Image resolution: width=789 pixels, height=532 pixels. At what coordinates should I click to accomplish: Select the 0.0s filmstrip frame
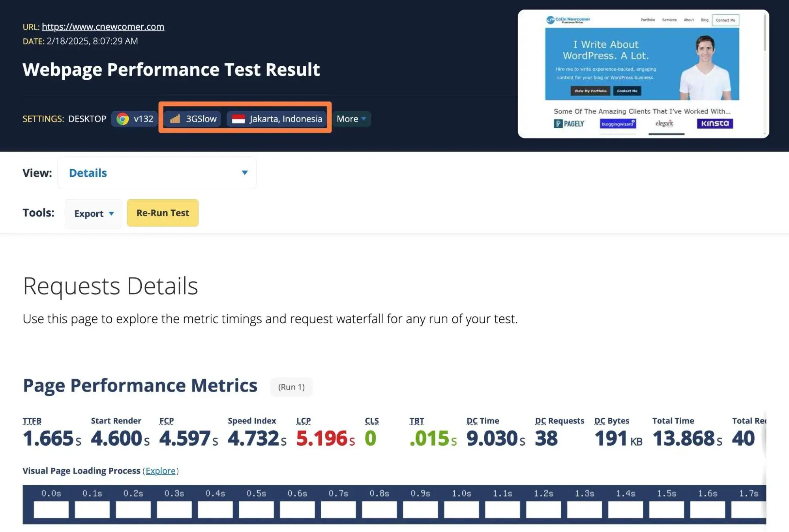point(51,510)
